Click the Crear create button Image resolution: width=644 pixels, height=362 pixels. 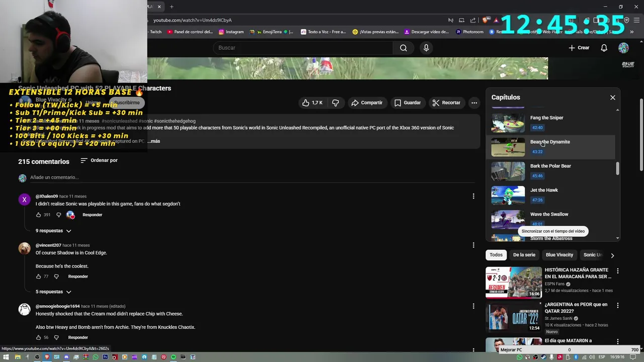click(x=579, y=48)
